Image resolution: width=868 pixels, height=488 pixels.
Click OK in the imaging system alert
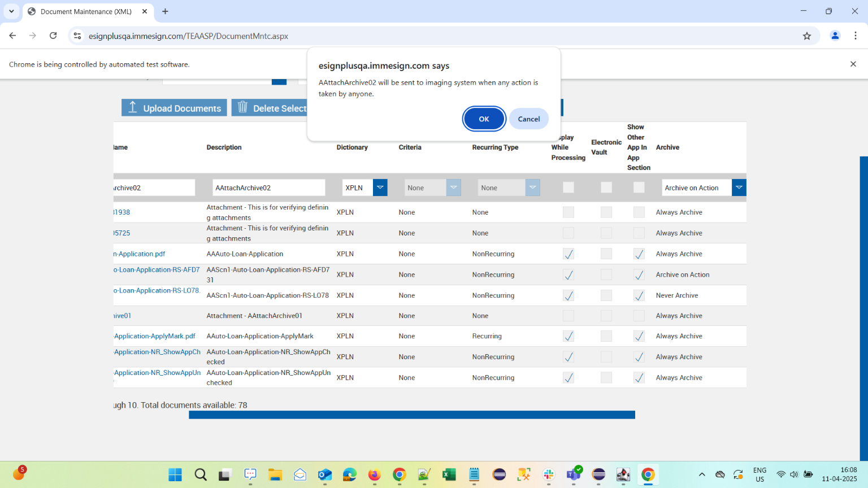pos(484,119)
